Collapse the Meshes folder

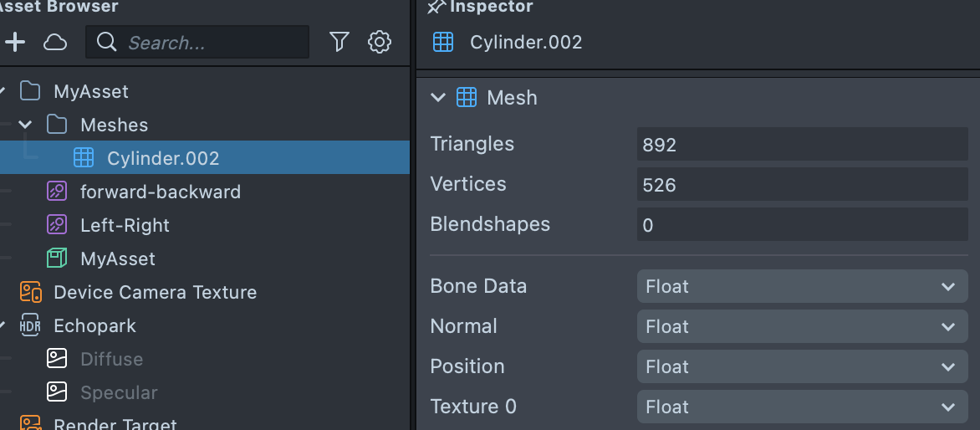[x=25, y=125]
